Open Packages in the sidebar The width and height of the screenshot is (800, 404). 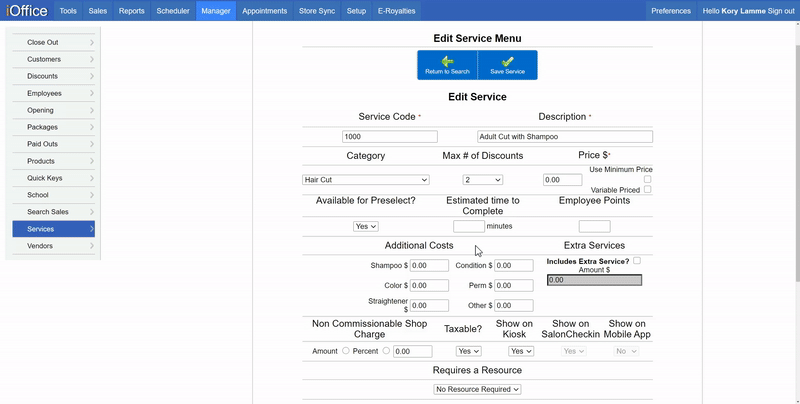tap(54, 127)
